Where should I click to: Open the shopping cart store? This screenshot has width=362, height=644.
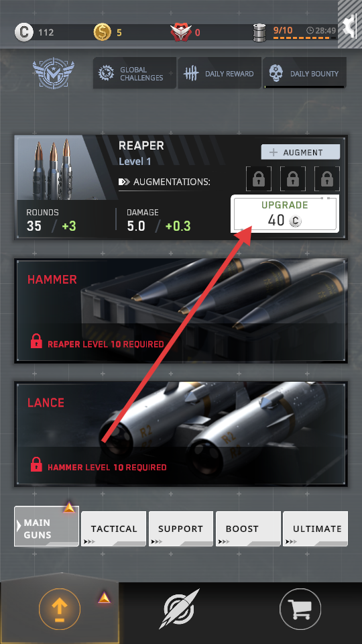pos(300,609)
